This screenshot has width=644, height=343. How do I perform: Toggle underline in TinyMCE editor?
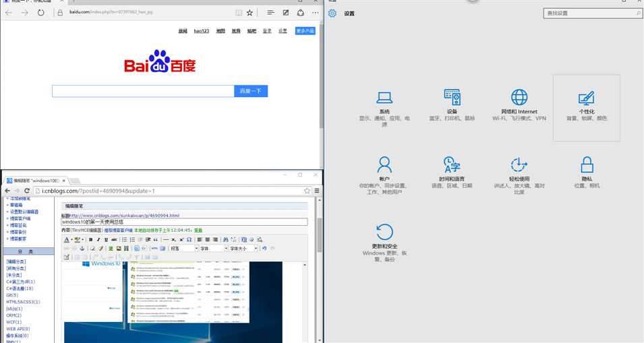coord(106,240)
